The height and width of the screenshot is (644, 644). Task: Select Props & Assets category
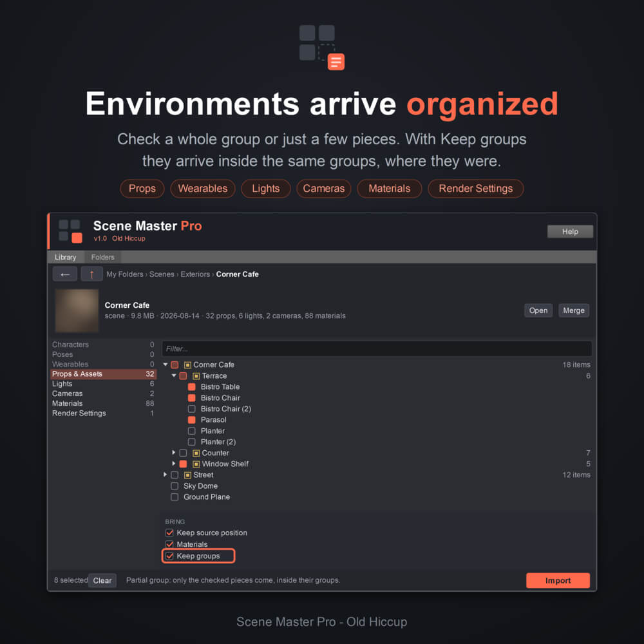103,374
